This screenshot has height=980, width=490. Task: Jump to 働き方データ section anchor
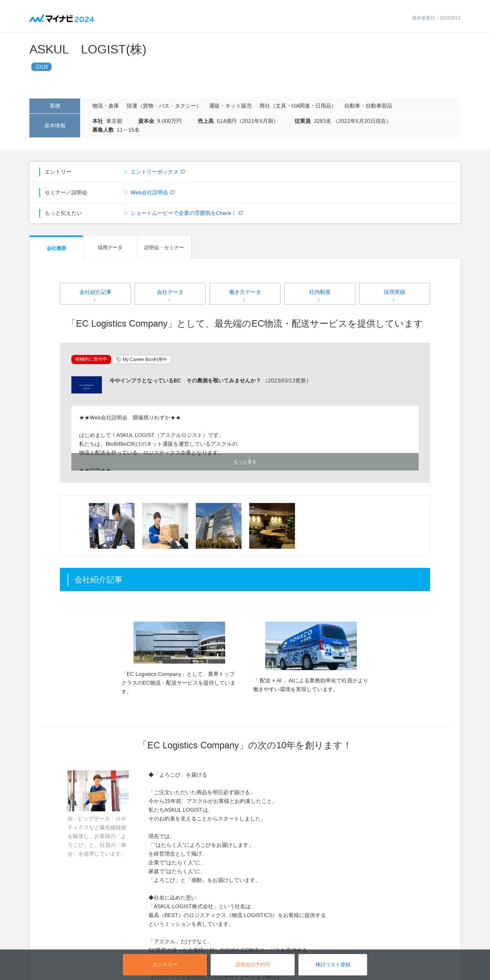pos(245,293)
